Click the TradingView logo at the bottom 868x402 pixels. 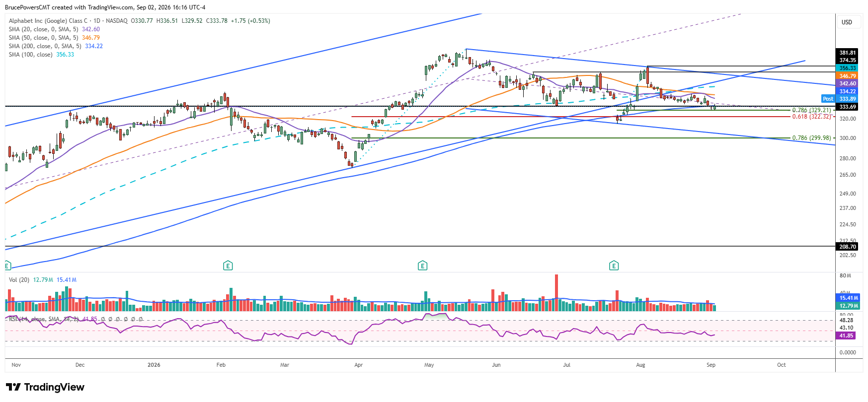(x=45, y=387)
